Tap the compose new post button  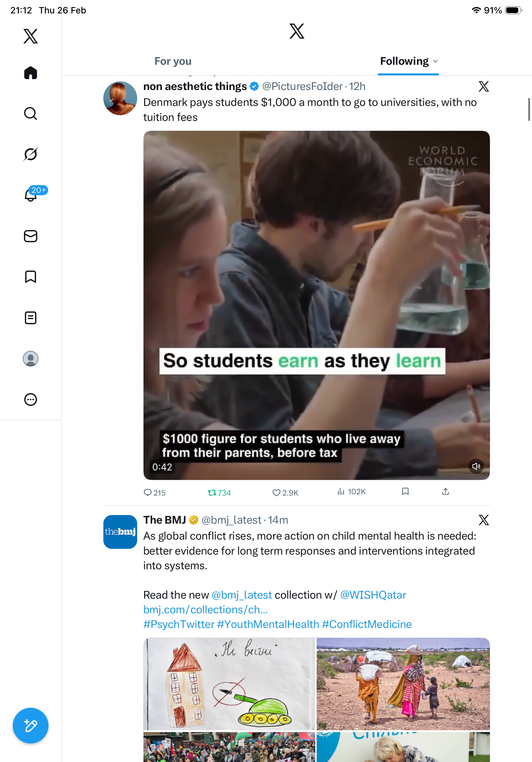coord(31,726)
